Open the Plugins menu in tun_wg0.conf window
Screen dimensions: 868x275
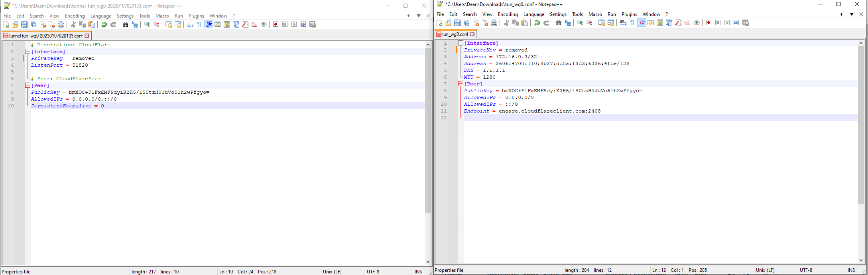629,14
